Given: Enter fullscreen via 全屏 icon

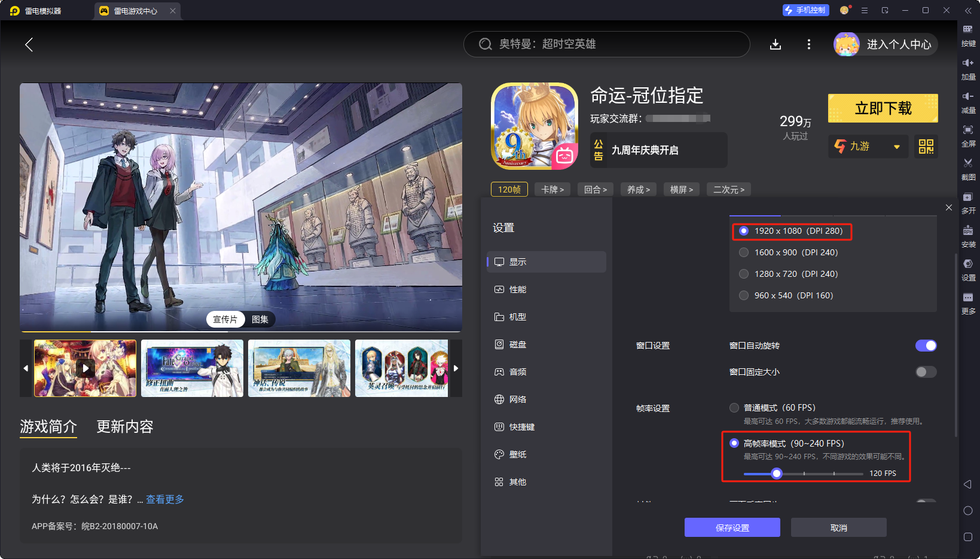Looking at the screenshot, I should pos(968,136).
